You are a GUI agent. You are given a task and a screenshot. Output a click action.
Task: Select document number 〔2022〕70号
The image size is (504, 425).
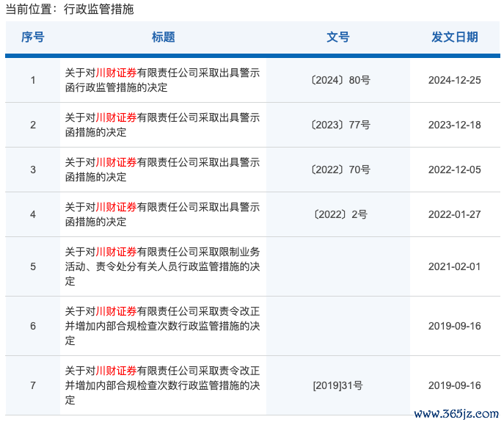[340, 170]
